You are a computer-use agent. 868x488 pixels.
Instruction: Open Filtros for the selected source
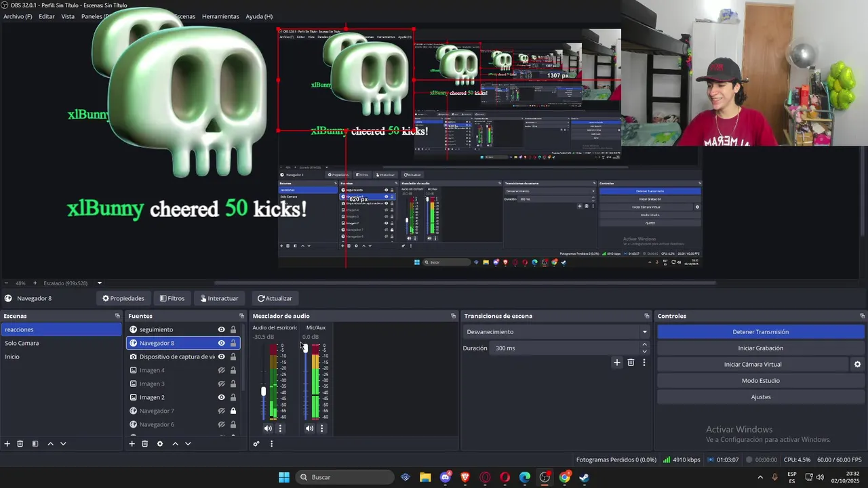click(172, 298)
